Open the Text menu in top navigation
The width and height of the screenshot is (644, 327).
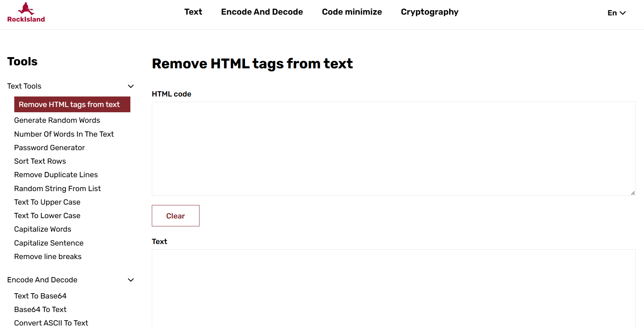point(193,12)
